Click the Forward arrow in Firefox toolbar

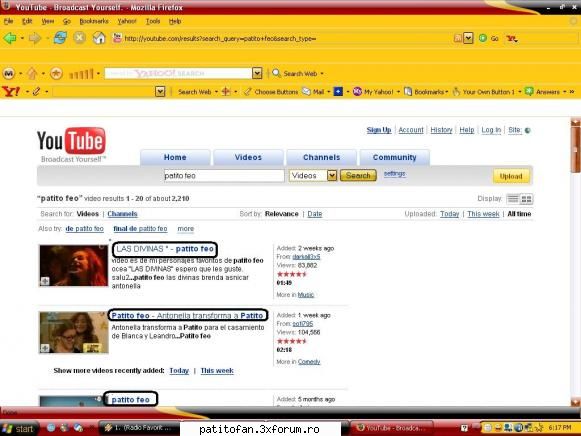coord(35,38)
